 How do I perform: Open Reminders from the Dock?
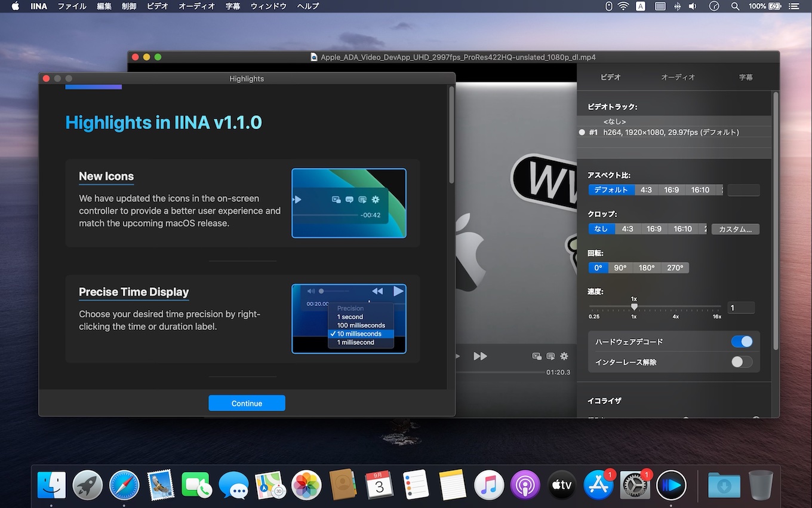coord(416,485)
